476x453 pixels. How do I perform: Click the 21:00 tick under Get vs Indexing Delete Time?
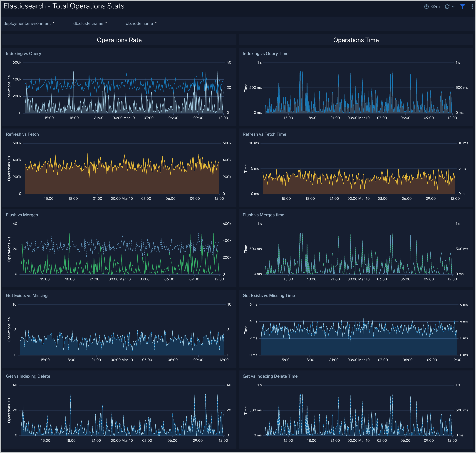(x=335, y=441)
